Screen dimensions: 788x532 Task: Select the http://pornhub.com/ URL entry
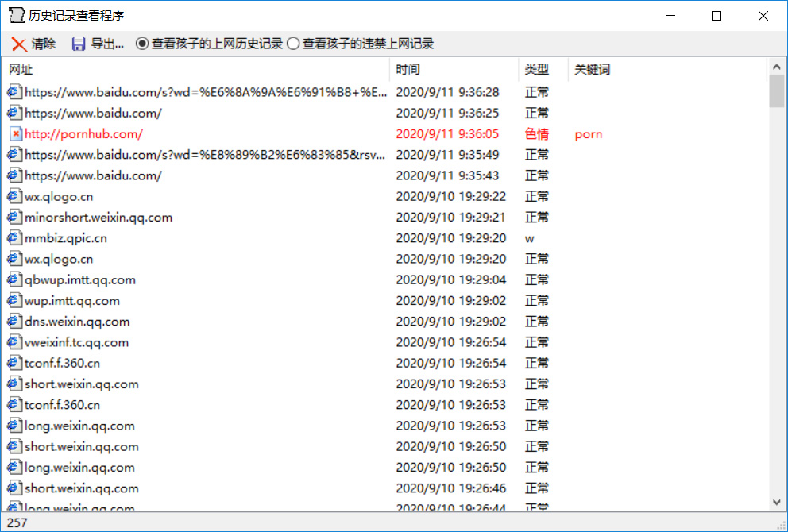(84, 134)
